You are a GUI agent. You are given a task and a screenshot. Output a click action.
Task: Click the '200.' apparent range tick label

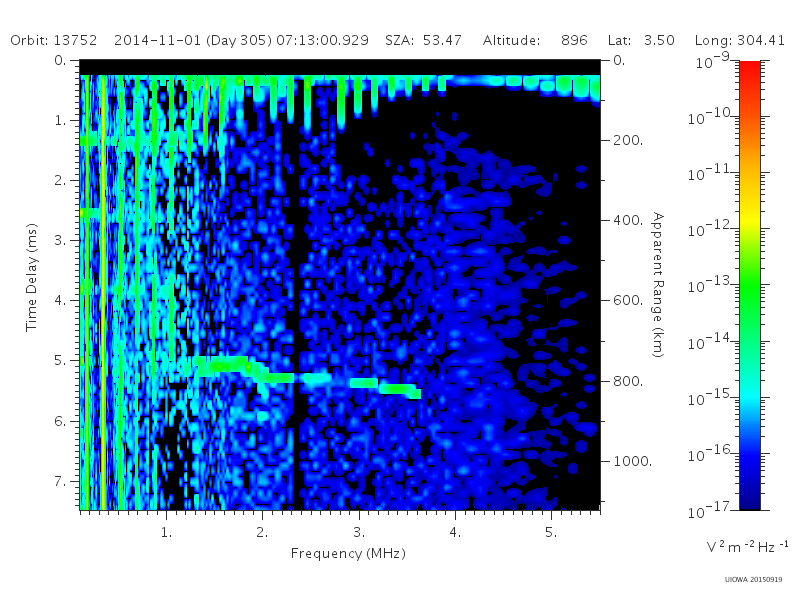(x=628, y=140)
